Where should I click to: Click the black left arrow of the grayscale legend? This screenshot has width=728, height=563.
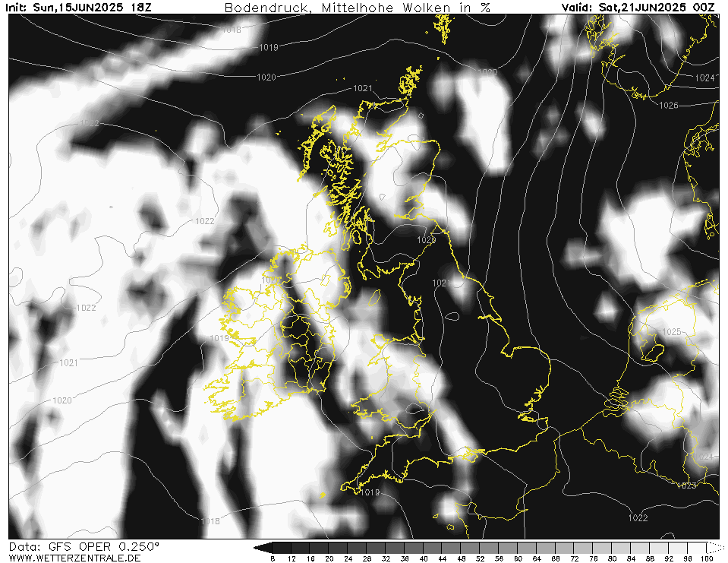pos(263,548)
